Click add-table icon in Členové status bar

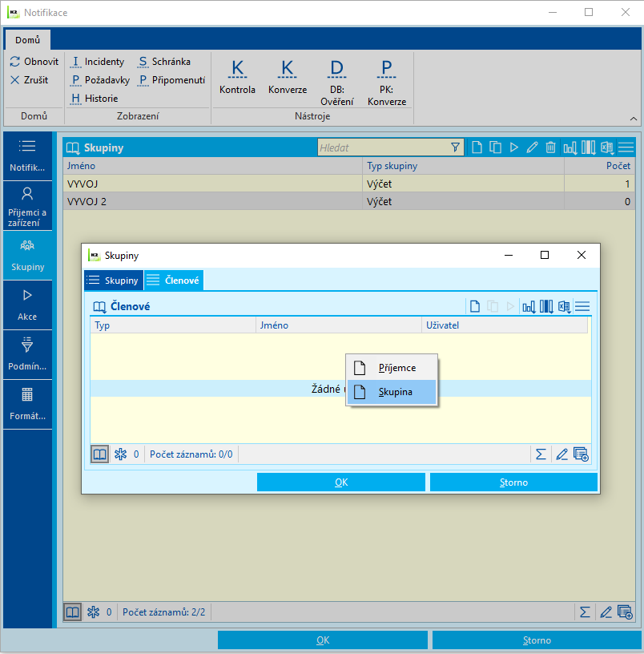[x=581, y=454]
